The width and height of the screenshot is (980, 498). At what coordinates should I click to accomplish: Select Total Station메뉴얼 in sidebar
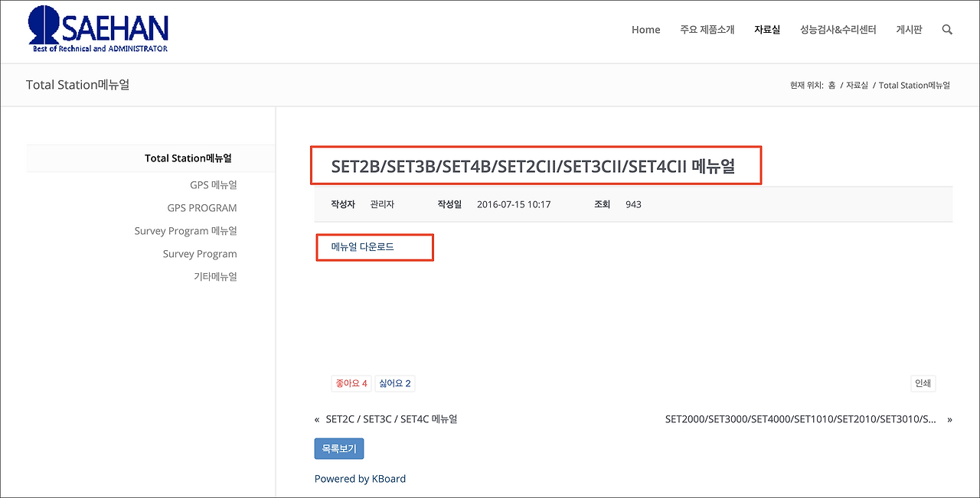188,158
